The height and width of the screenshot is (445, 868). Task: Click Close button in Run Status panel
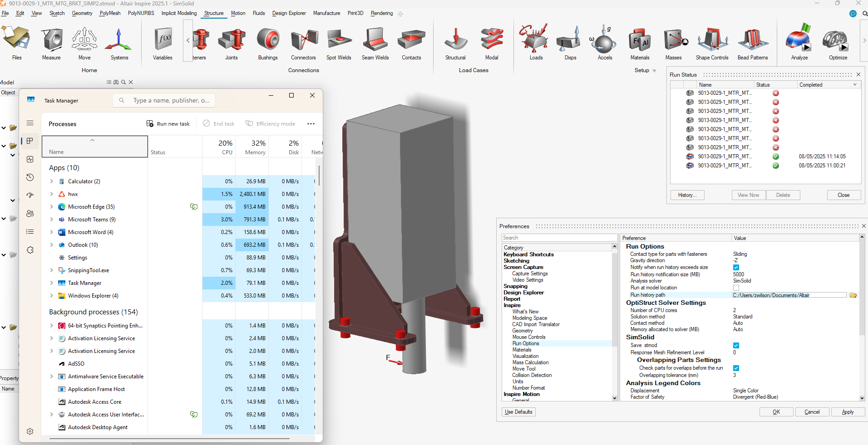(843, 195)
